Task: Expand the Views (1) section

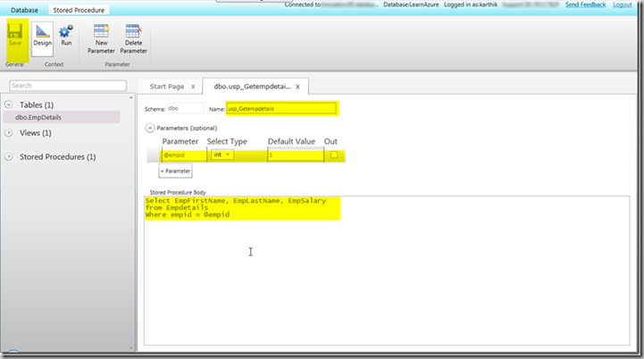Action: pyautogui.click(x=9, y=133)
